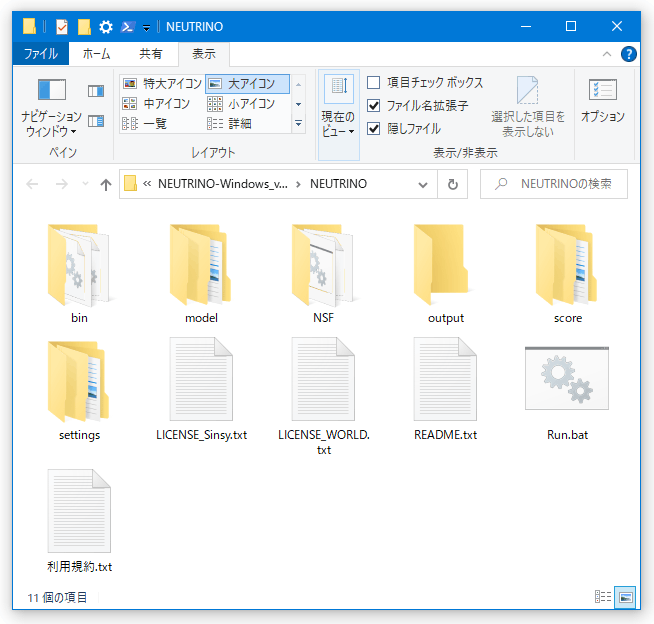Image resolution: width=654 pixels, height=624 pixels.
Task: Click the Details pane icon
Action: point(96,121)
